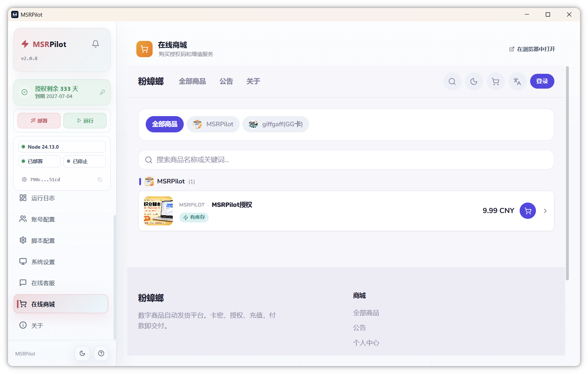Go to 公告 in the shop navigation
Image resolution: width=588 pixels, height=374 pixels.
point(226,81)
